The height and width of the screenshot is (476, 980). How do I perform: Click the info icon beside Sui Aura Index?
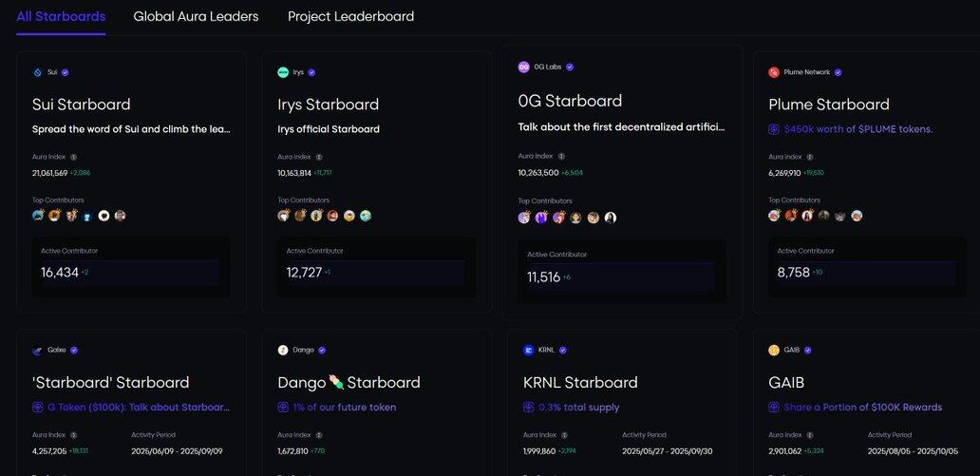click(x=74, y=157)
